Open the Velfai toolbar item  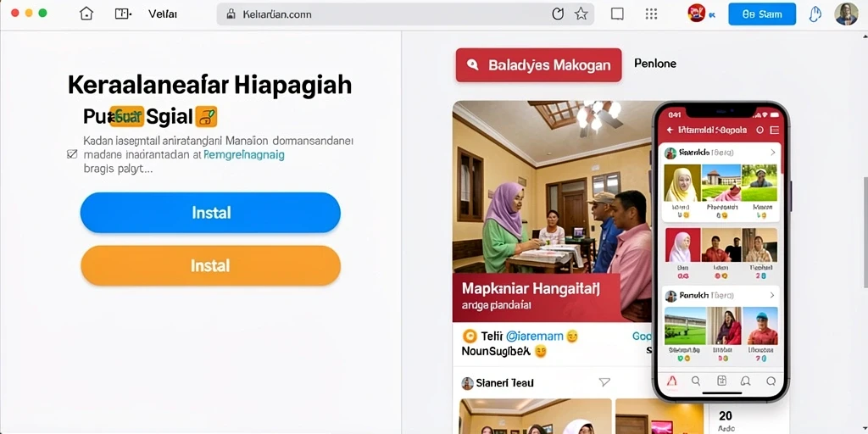coord(162,14)
